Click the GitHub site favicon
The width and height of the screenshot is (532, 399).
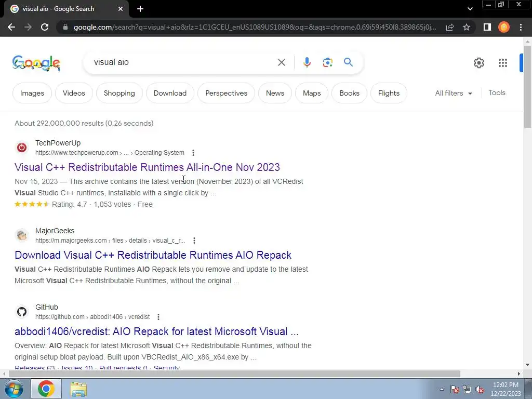tap(22, 312)
